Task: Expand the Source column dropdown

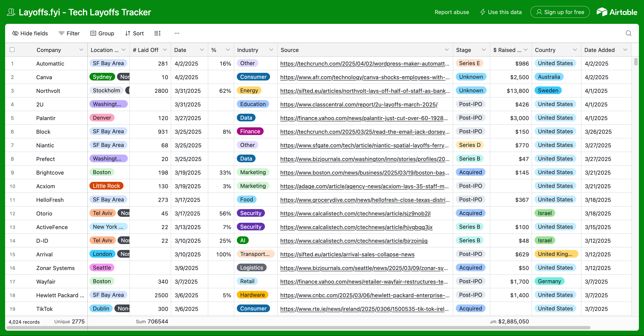Action: tap(447, 50)
